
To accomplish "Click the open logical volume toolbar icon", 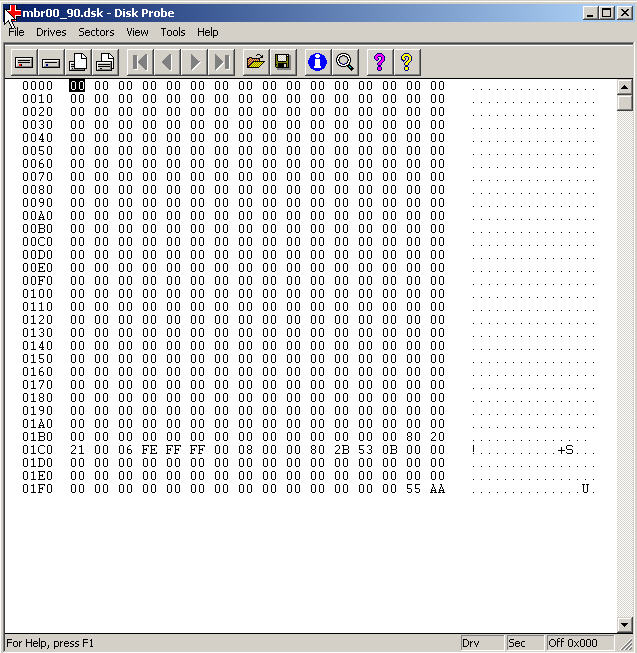I will (51, 62).
